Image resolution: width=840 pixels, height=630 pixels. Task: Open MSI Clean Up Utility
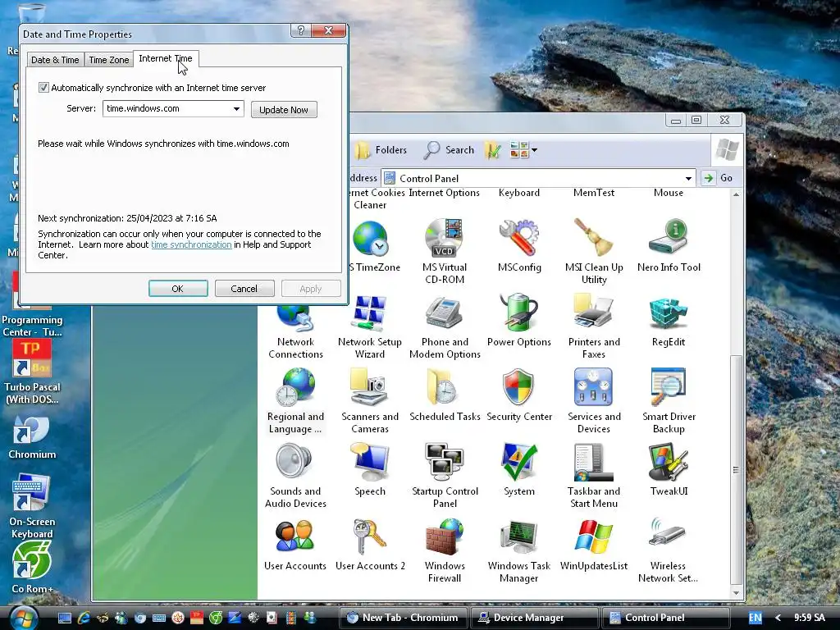click(x=594, y=251)
